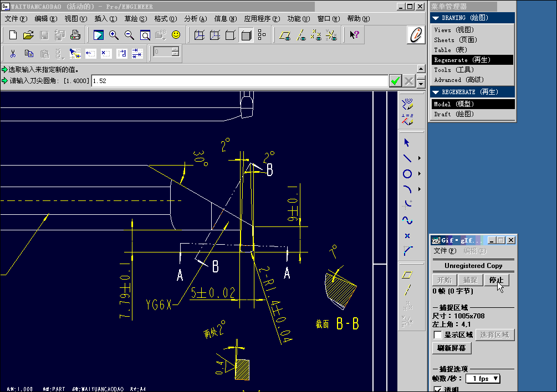The width and height of the screenshot is (557, 392).
Task: Open the 分析 menu
Action: (196, 19)
